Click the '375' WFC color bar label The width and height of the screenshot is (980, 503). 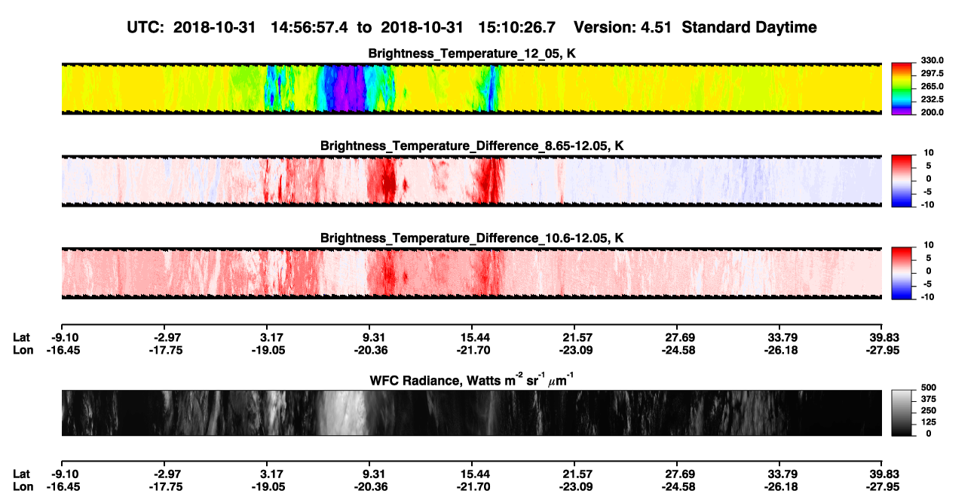[929, 400]
